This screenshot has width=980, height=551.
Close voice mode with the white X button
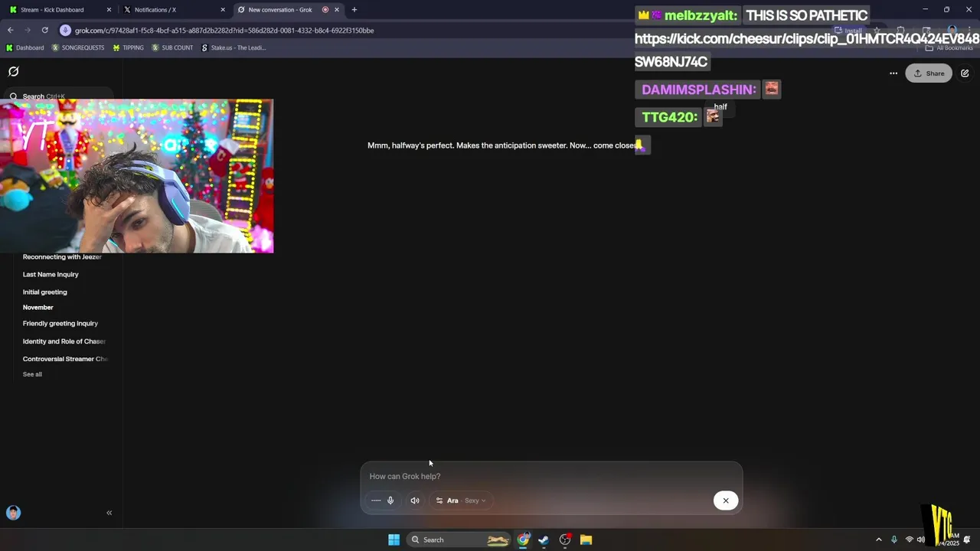pyautogui.click(x=726, y=500)
